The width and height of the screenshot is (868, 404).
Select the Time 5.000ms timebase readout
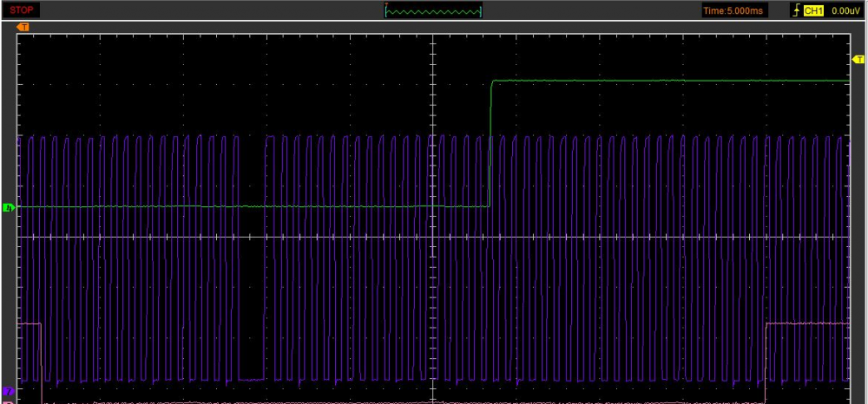[x=733, y=10]
